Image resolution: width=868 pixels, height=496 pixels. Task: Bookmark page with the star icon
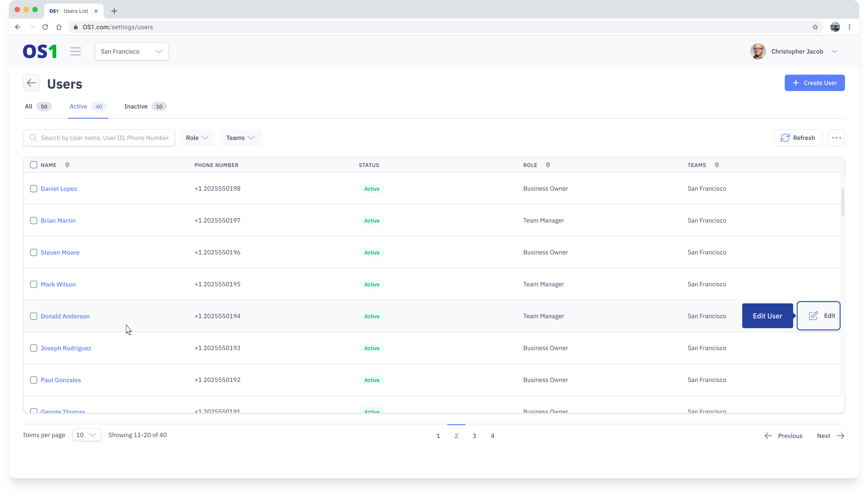pyautogui.click(x=815, y=27)
